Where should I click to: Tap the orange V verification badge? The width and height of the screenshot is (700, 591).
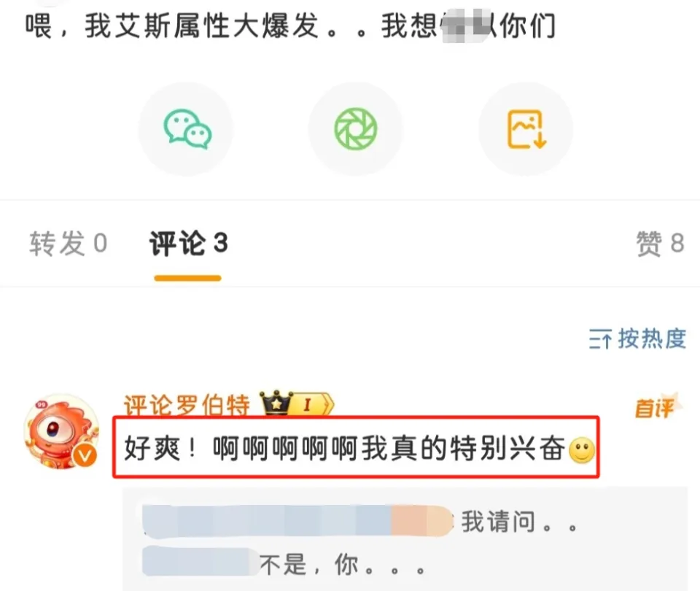pyautogui.click(x=85, y=455)
